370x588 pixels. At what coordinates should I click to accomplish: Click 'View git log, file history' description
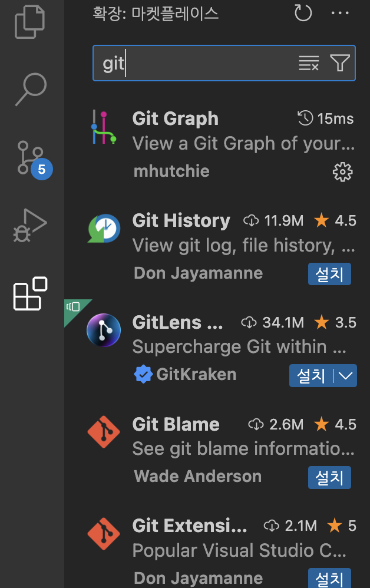[x=243, y=246]
